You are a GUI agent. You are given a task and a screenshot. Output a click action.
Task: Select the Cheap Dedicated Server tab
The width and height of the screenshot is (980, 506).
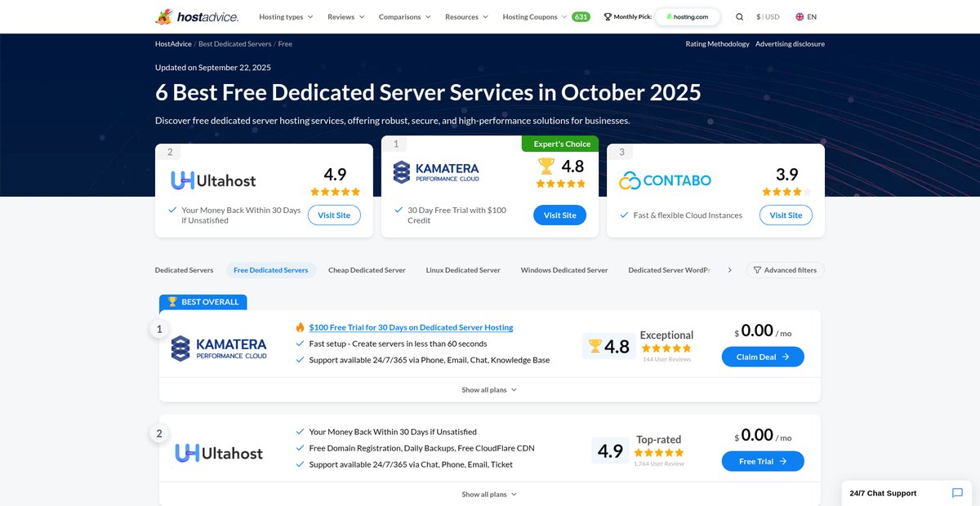click(367, 270)
